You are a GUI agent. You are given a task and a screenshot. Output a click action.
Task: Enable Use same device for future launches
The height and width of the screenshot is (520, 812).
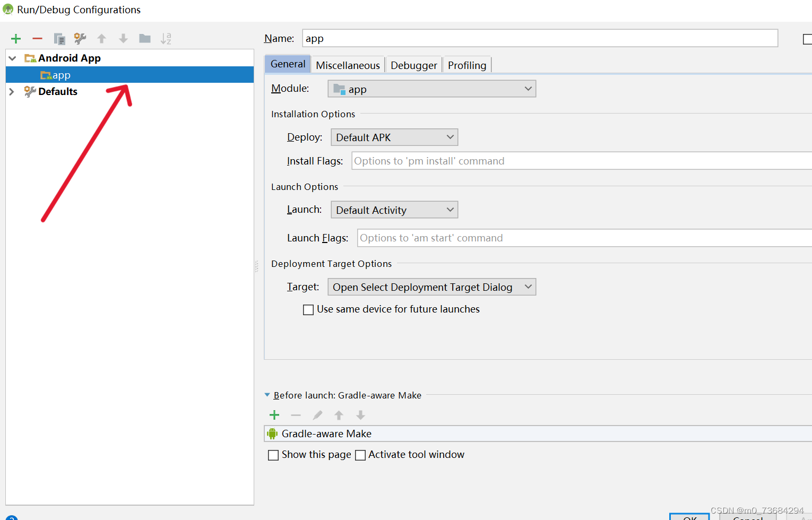pyautogui.click(x=308, y=309)
